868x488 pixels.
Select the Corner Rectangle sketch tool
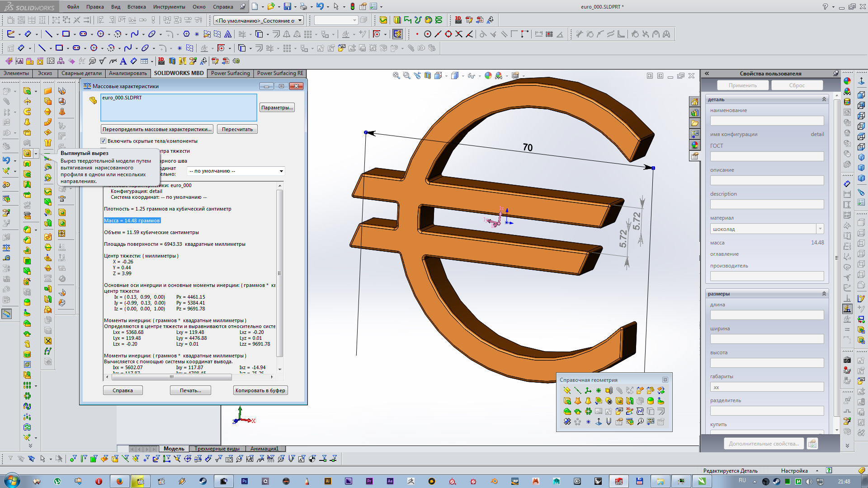66,34
